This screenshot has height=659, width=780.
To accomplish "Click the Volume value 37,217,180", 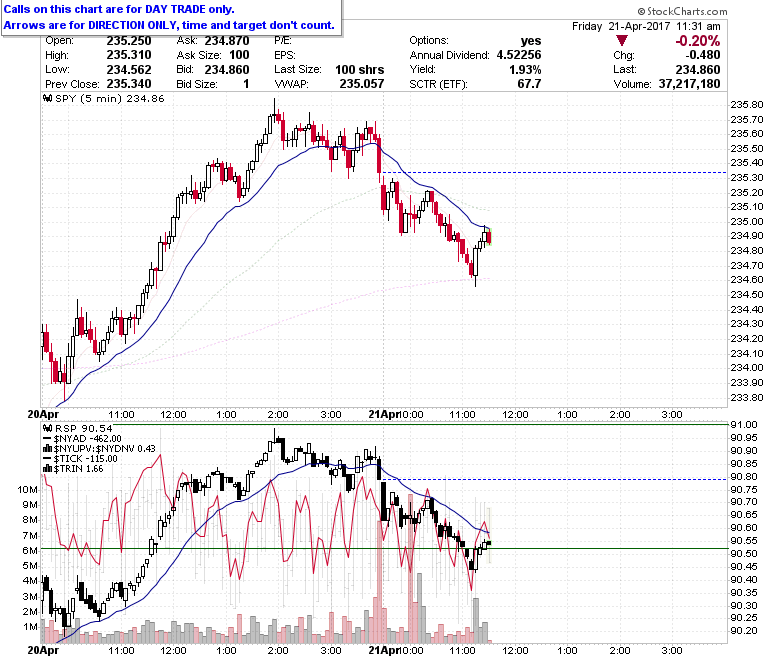I will click(689, 84).
